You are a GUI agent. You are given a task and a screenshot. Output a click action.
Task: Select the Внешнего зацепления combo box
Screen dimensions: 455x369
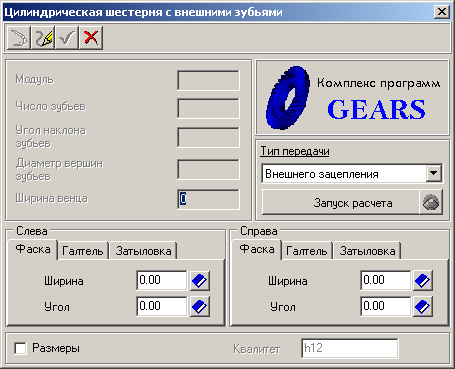[x=352, y=173]
